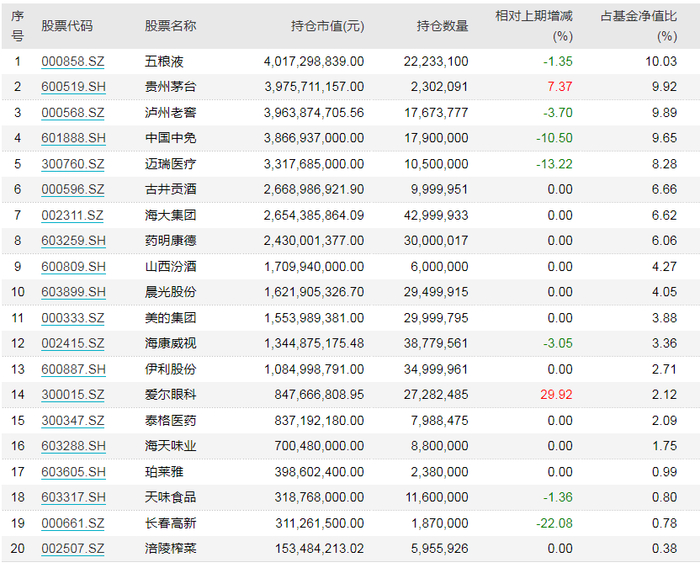Click the red change value 7.37
The width and height of the screenshot is (700, 563).
coord(560,87)
